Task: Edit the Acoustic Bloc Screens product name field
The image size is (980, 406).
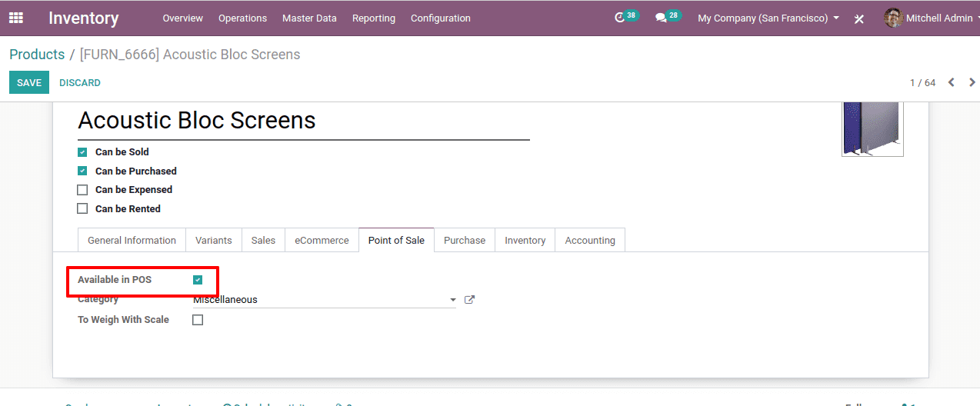Action: [304, 121]
